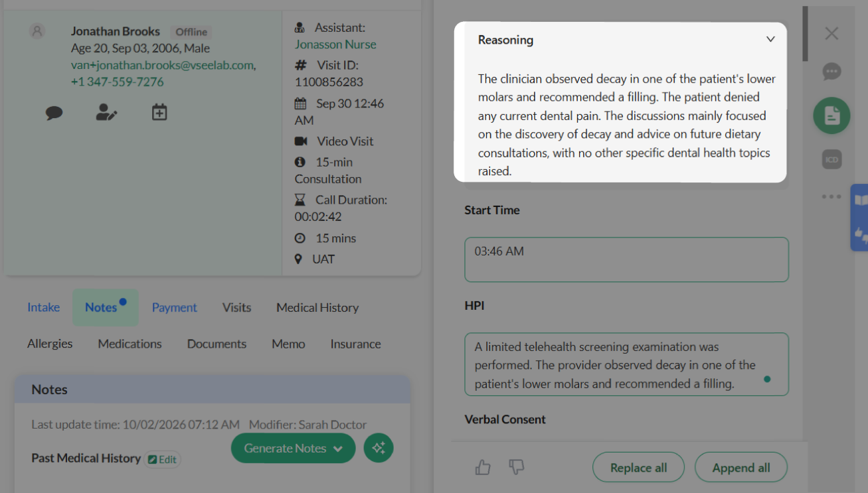
Task: Click the schedule appointment calendar icon
Action: (x=159, y=112)
